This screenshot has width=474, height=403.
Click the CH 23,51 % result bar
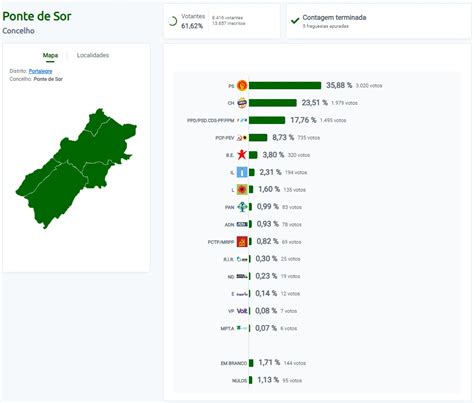273,103
